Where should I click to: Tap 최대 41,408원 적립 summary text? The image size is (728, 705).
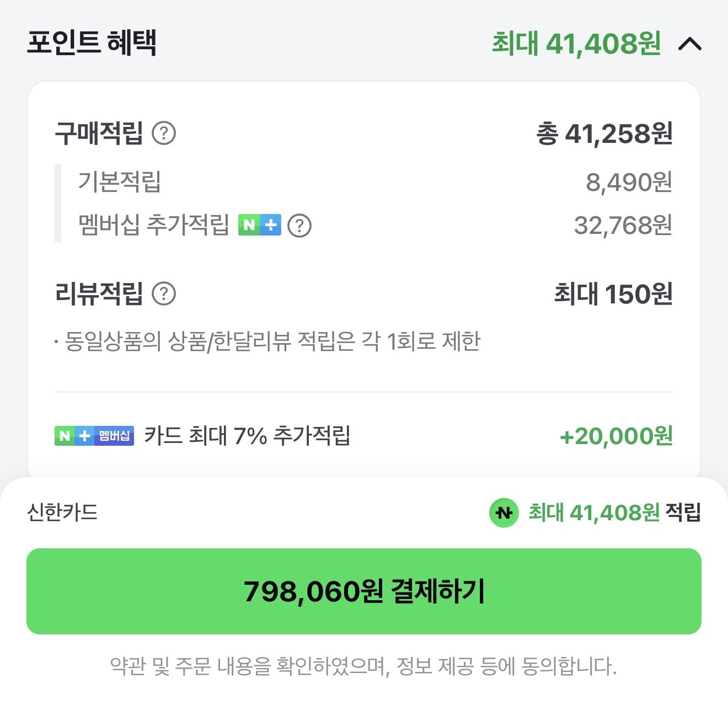614,512
